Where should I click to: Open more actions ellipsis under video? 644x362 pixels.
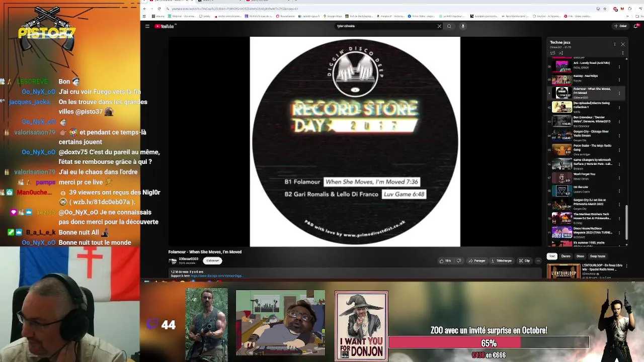click(x=538, y=261)
